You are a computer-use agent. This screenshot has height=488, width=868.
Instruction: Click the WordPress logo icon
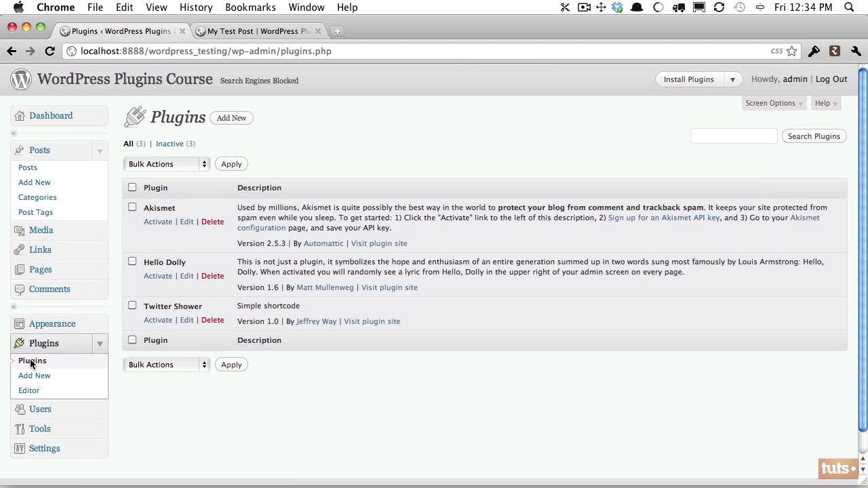(x=21, y=79)
